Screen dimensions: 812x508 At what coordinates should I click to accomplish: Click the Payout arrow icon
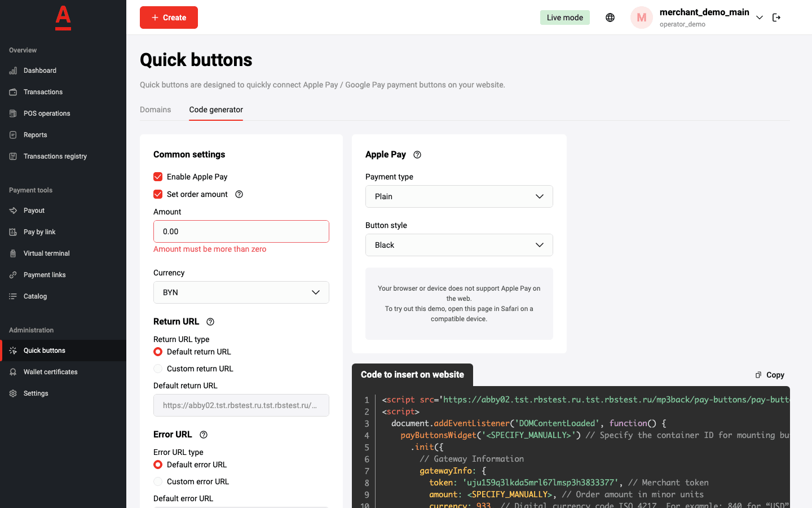point(13,211)
